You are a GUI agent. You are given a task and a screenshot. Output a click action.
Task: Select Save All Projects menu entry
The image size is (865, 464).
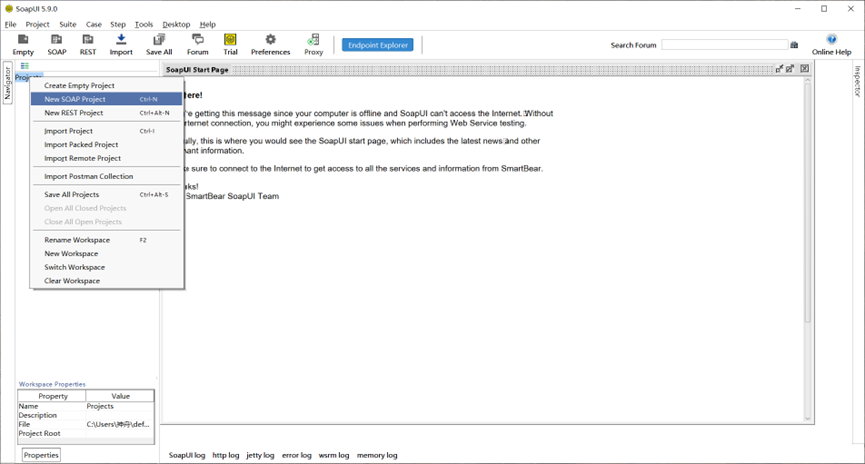(x=106, y=194)
